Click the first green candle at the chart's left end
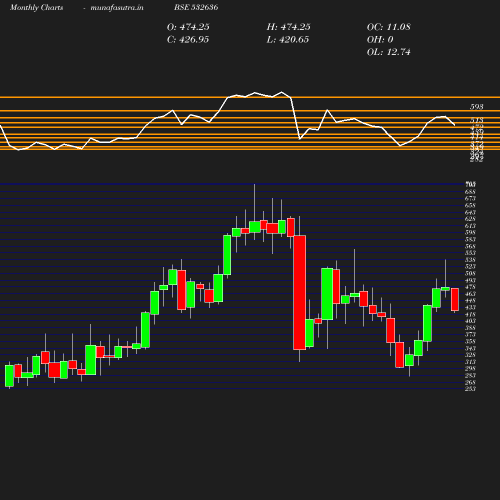 [x=9, y=376]
